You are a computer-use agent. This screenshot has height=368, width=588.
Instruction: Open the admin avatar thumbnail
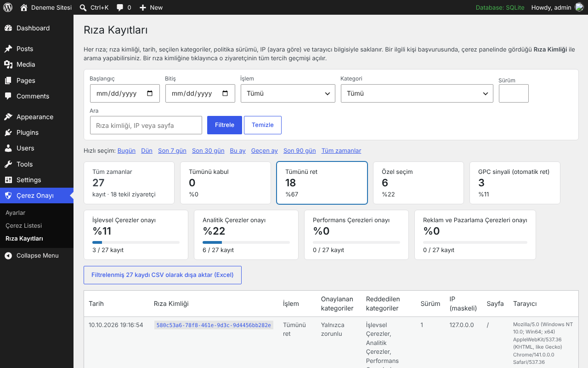579,7
